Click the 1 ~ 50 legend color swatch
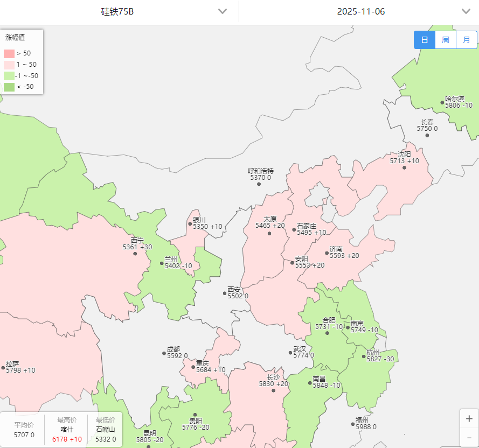Image resolution: width=479 pixels, height=448 pixels. (9, 65)
